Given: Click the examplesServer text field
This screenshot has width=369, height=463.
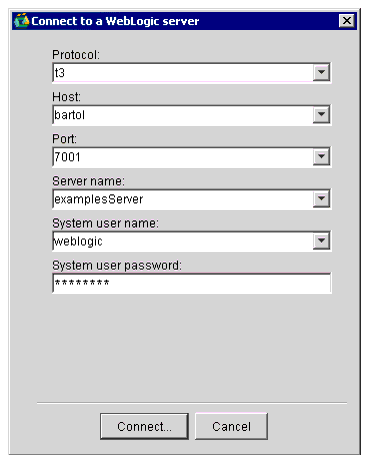Looking at the screenshot, I should pyautogui.click(x=183, y=199).
